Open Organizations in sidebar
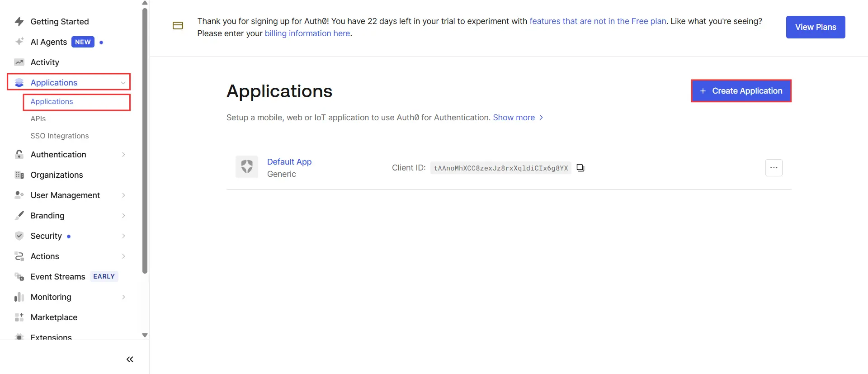 (x=57, y=175)
